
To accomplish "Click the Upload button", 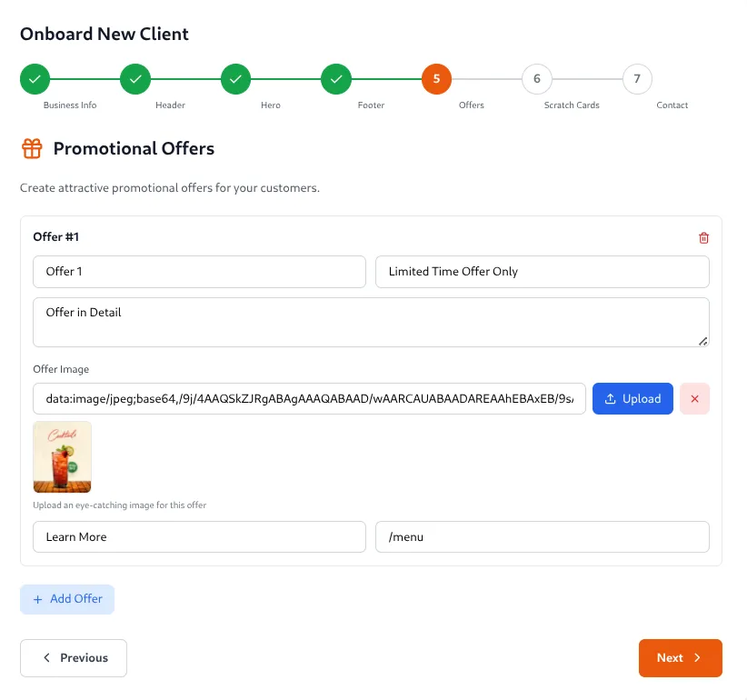I will [x=632, y=399].
